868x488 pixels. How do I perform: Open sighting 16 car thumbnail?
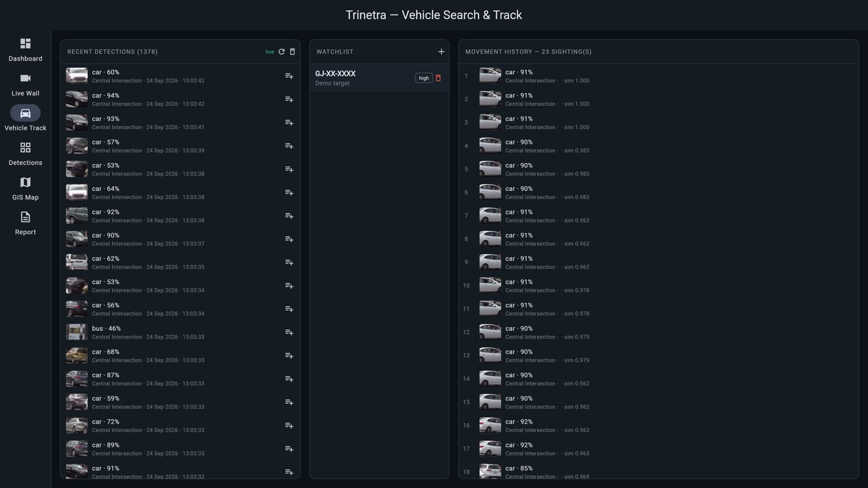point(490,425)
